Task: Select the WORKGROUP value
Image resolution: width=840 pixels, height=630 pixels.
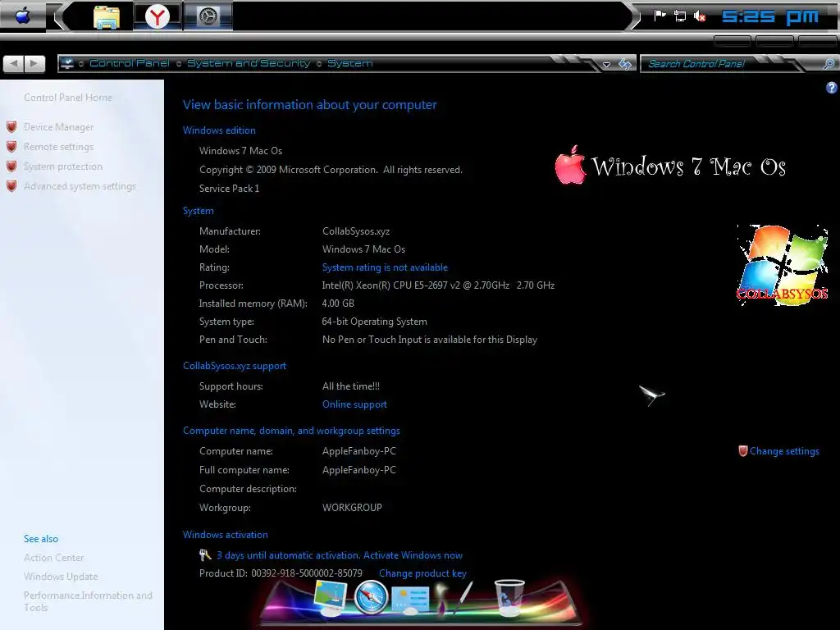Action: tap(352, 508)
